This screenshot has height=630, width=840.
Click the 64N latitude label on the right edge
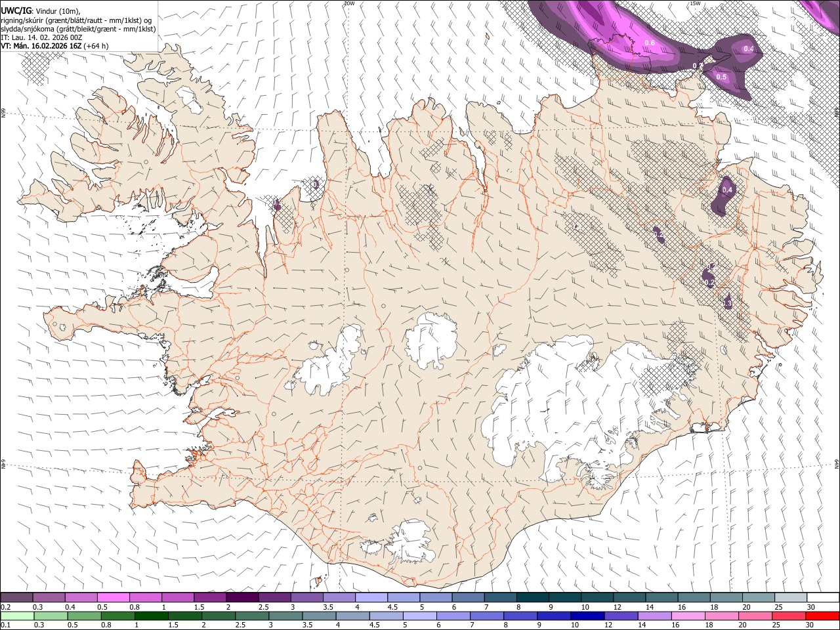837,463
